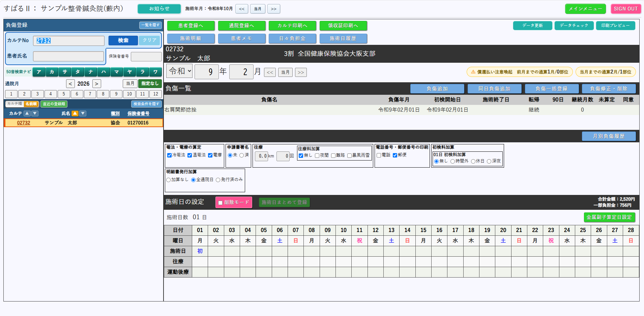The height and width of the screenshot is (316, 644).
Task: Step 通院月 year forward from 2026
Action: tap(97, 84)
